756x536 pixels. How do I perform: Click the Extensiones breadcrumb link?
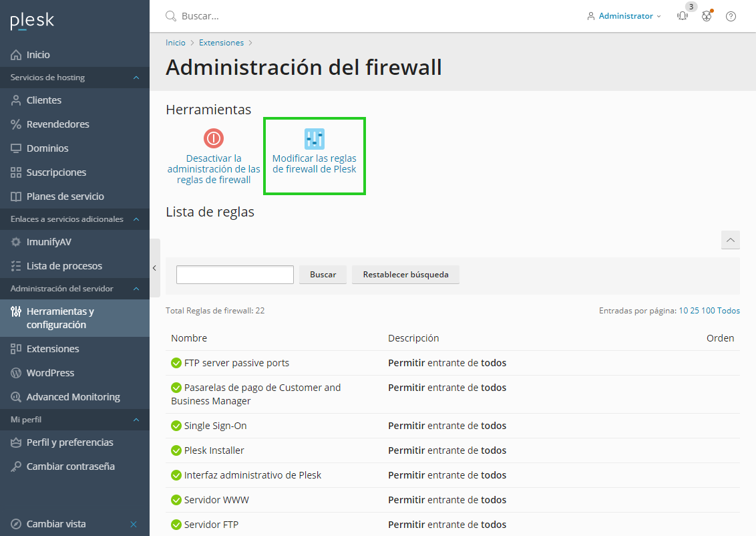click(221, 43)
